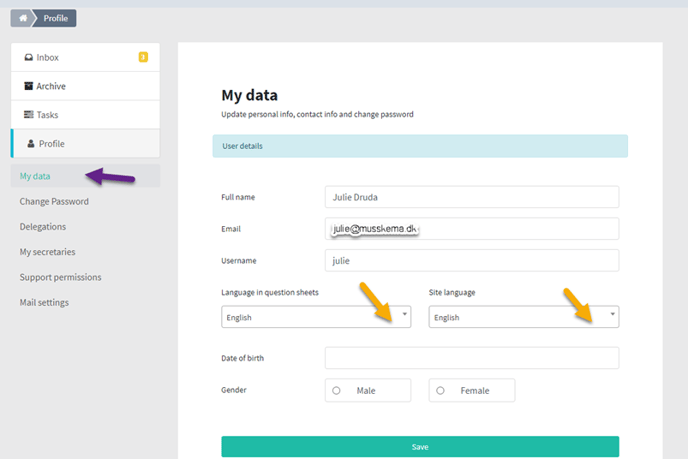Click the Profile breadcrumb link

click(x=56, y=18)
